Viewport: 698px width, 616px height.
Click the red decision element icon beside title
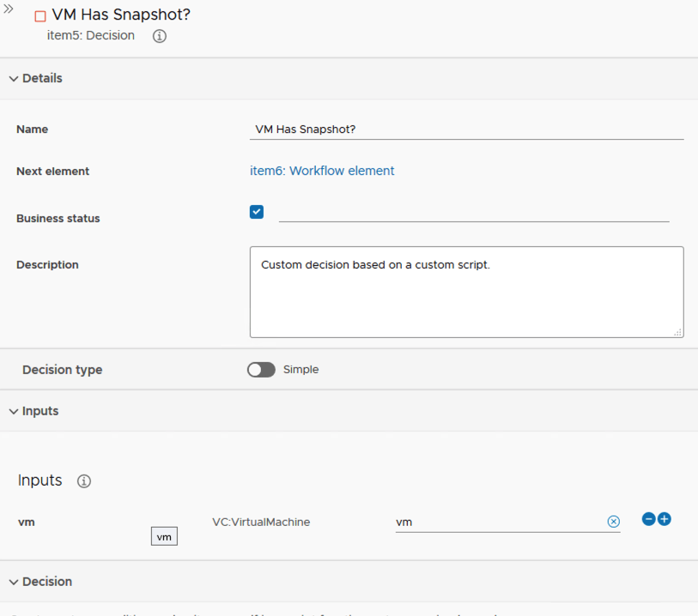(39, 16)
